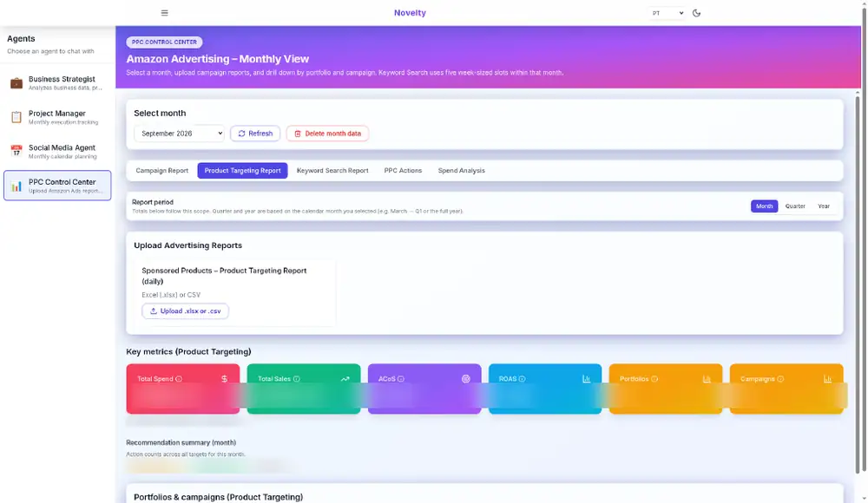Select Quarter report period
868x503 pixels.
tap(795, 206)
